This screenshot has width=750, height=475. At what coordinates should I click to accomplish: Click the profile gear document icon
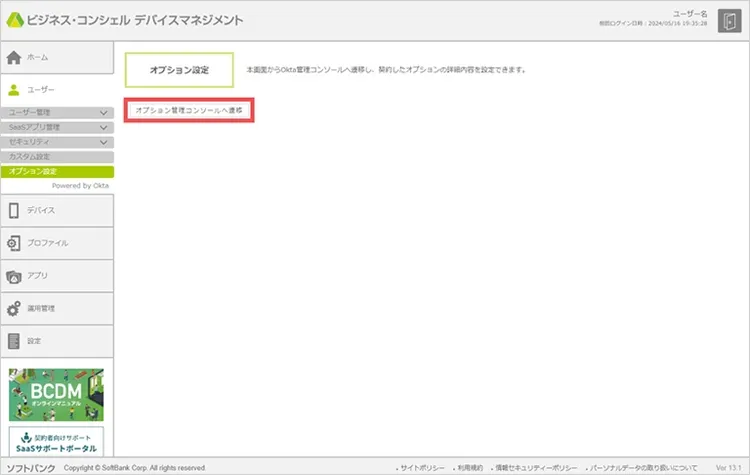click(13, 243)
